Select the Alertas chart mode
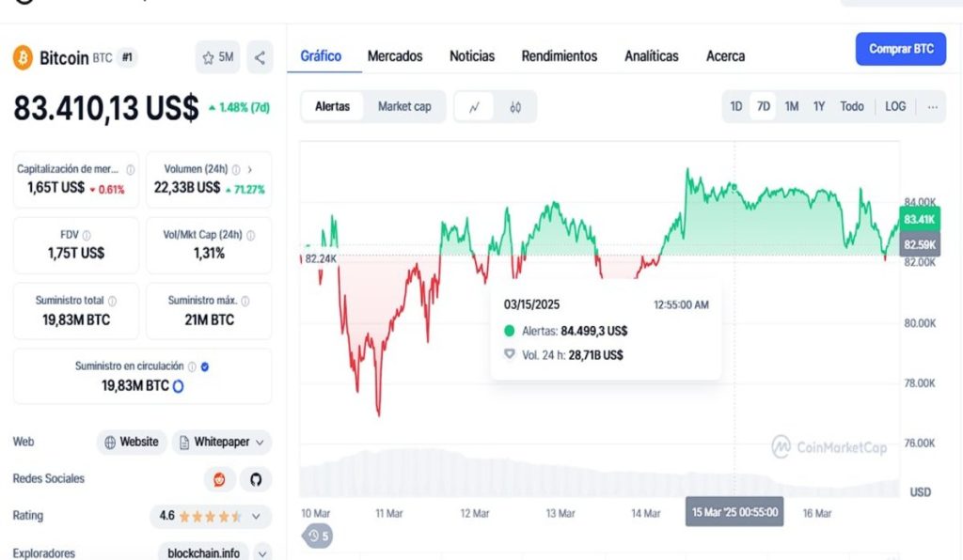Image resolution: width=963 pixels, height=560 pixels. 332,107
